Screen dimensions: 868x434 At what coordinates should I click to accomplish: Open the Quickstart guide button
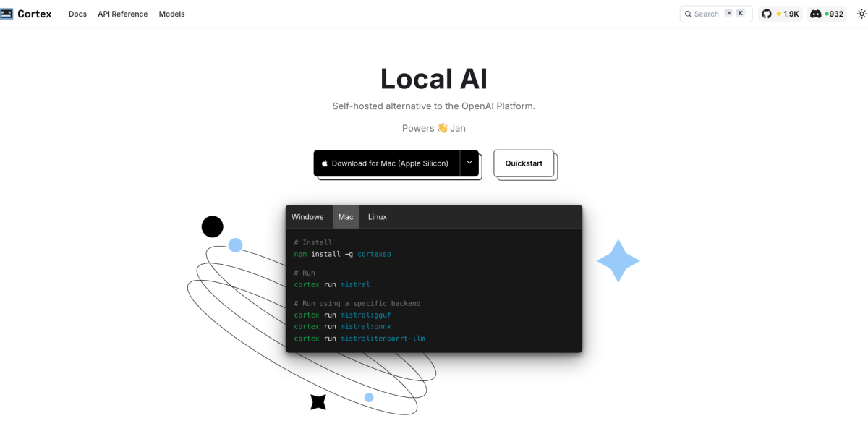tap(524, 163)
